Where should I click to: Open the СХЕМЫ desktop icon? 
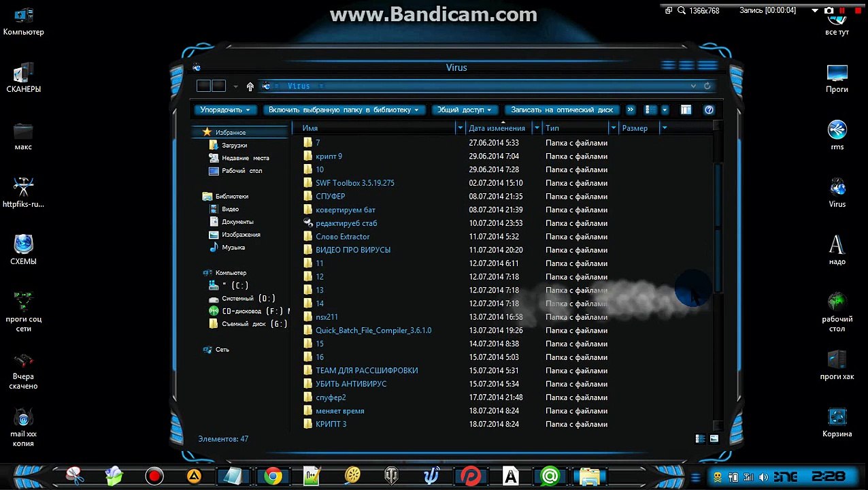(23, 250)
